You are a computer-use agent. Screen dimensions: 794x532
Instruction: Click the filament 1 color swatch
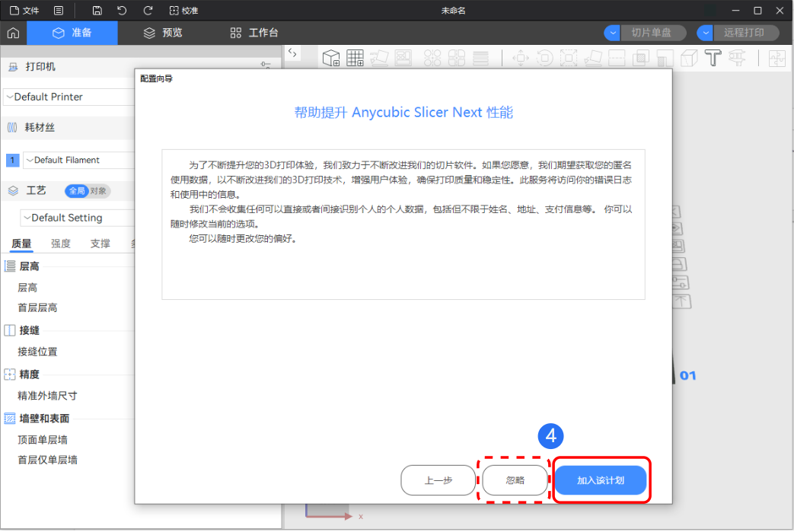tap(13, 160)
